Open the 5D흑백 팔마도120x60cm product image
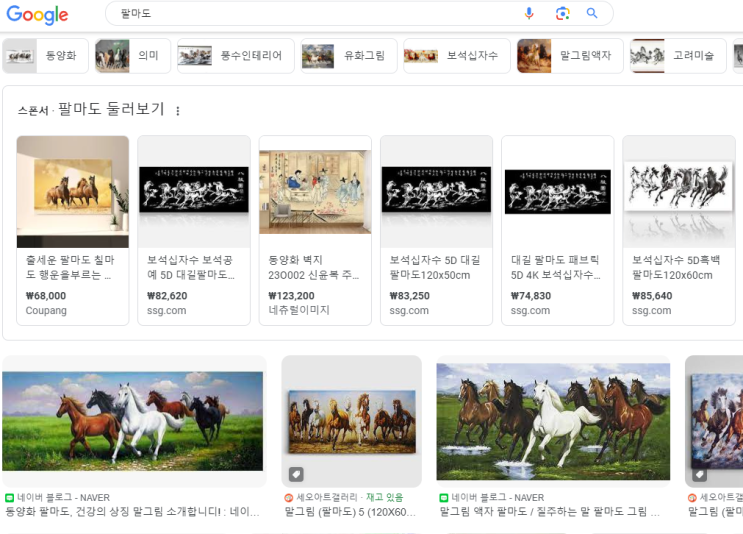This screenshot has height=534, width=743. [679, 191]
